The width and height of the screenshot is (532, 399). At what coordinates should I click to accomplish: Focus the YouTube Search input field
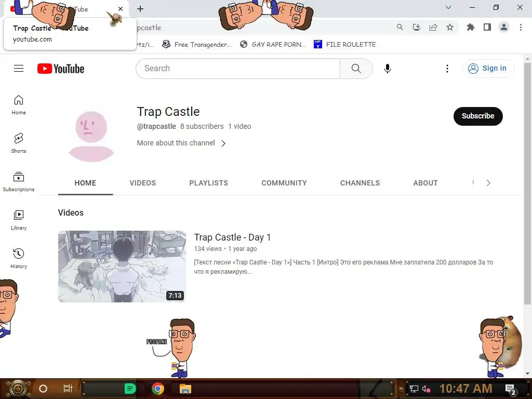point(238,69)
